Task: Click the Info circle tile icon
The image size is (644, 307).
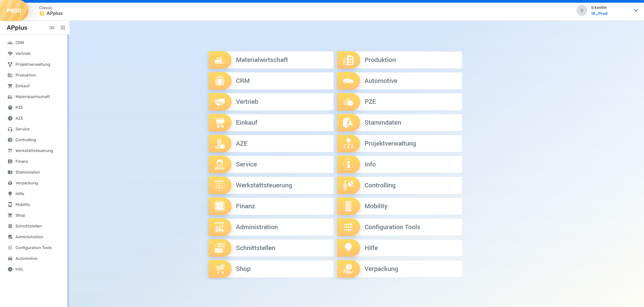Action: coord(348,164)
